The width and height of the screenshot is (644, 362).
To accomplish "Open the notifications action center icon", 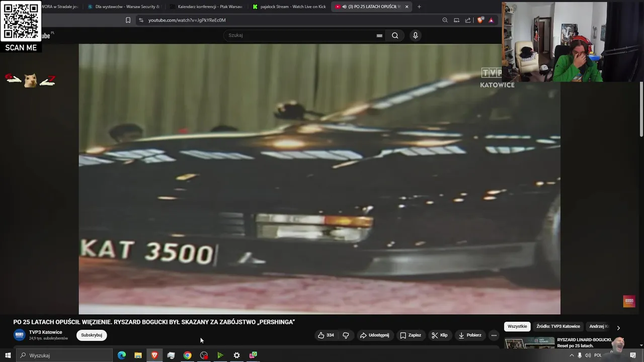I will point(633,355).
